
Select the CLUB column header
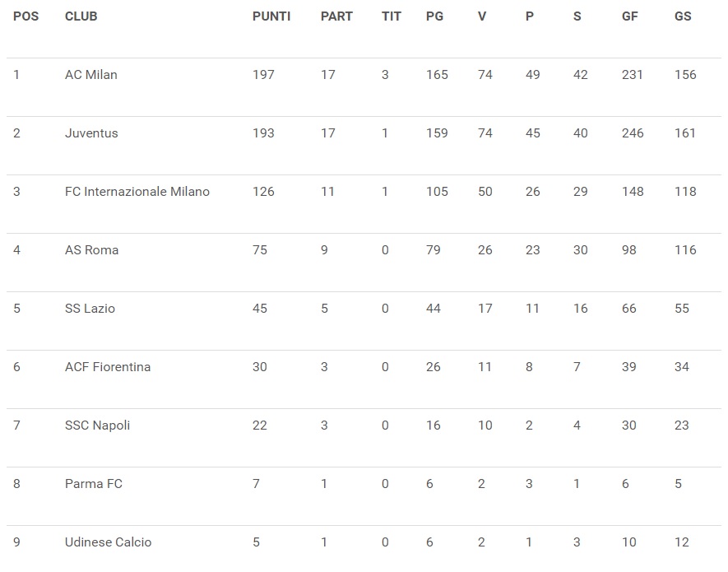(x=81, y=16)
